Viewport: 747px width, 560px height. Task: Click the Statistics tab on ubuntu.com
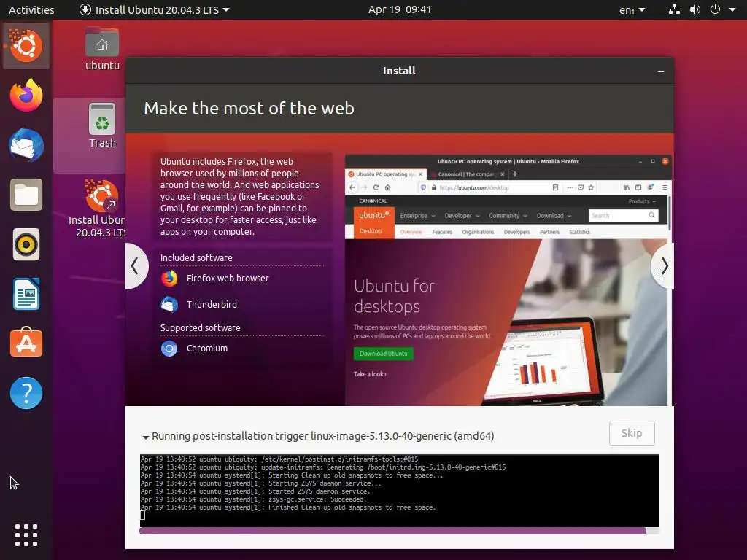[x=579, y=232]
